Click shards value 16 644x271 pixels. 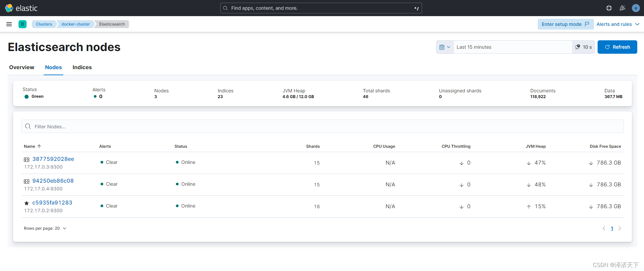coord(317,207)
